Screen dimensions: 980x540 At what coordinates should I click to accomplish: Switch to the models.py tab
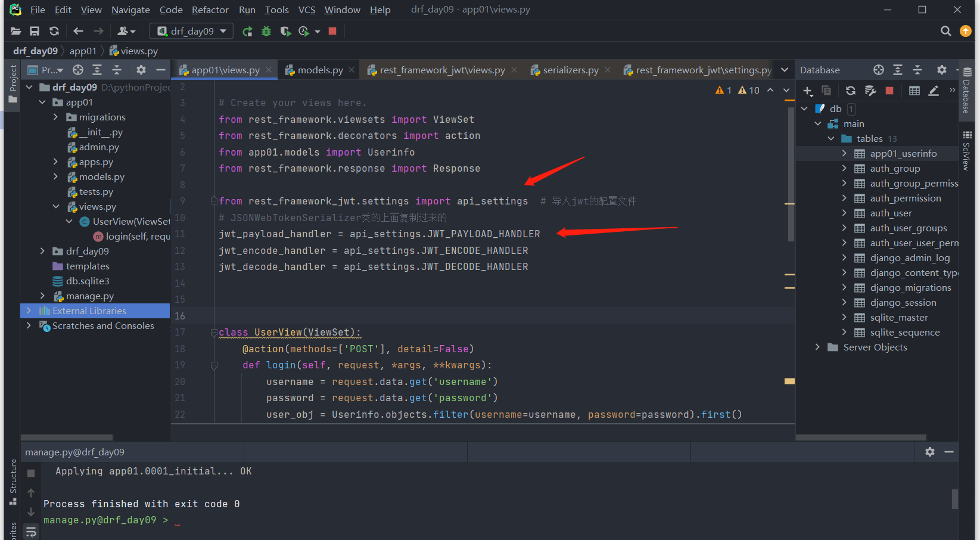coord(319,70)
